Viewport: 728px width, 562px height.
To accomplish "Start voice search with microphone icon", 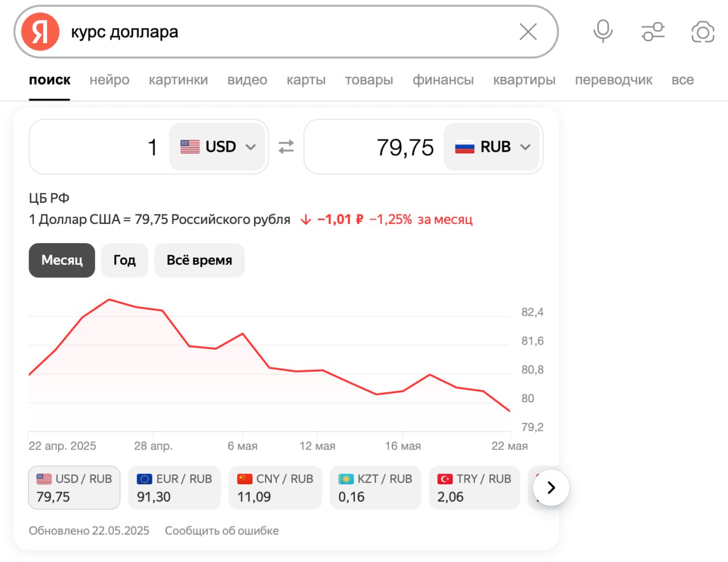I will pos(602,31).
